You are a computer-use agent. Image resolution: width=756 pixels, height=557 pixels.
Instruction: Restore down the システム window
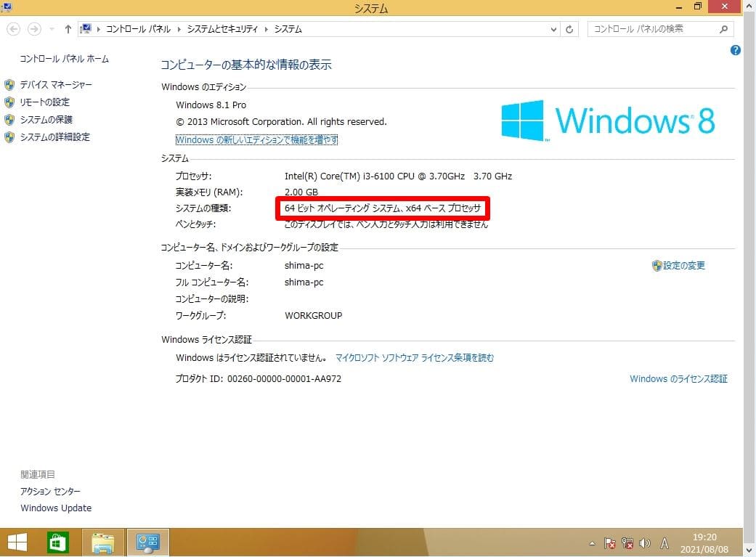click(698, 7)
